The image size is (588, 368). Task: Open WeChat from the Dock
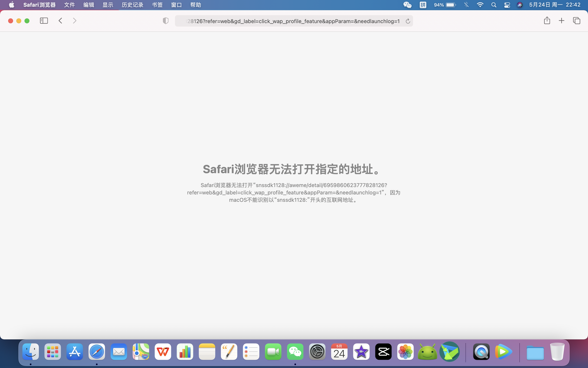(295, 352)
